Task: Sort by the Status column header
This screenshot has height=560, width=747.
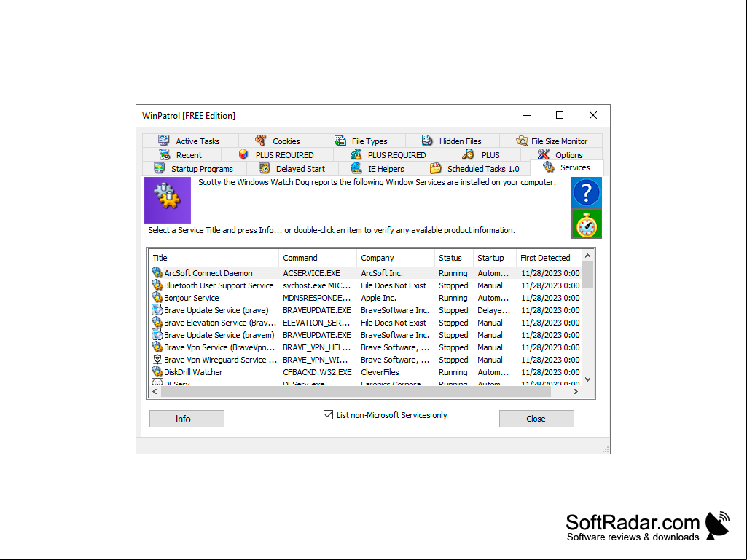Action: coord(454,258)
